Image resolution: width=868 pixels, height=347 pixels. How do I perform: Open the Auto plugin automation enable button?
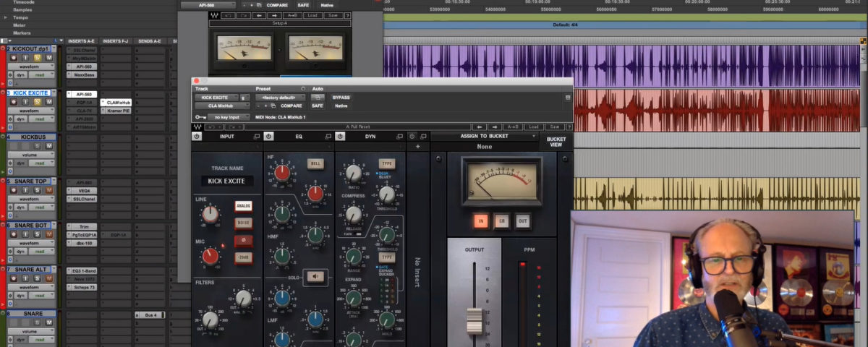[318, 97]
